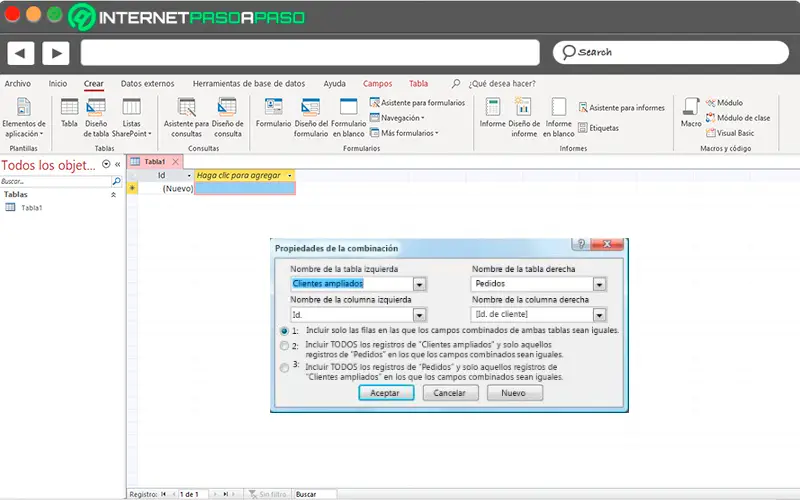
Task: Click the Aceptar button
Action: click(386, 393)
